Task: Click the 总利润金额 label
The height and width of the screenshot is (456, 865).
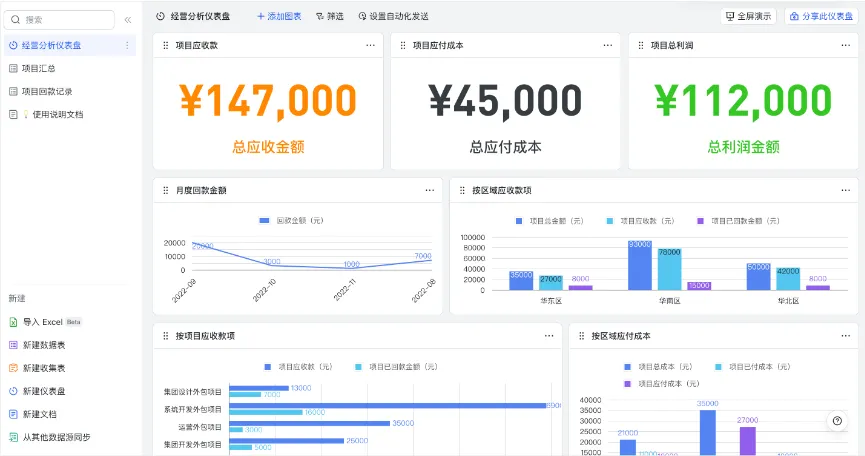Action: [x=743, y=147]
